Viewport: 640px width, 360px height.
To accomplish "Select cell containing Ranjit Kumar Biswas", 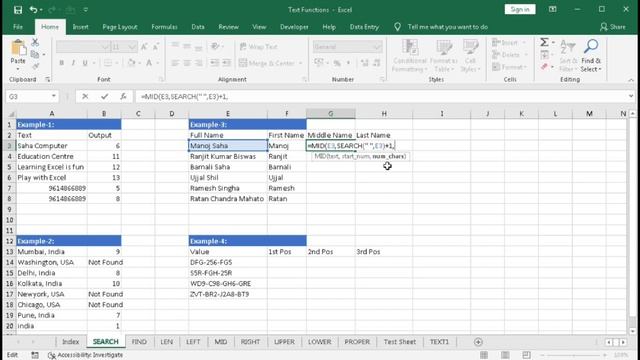I will (x=228, y=156).
